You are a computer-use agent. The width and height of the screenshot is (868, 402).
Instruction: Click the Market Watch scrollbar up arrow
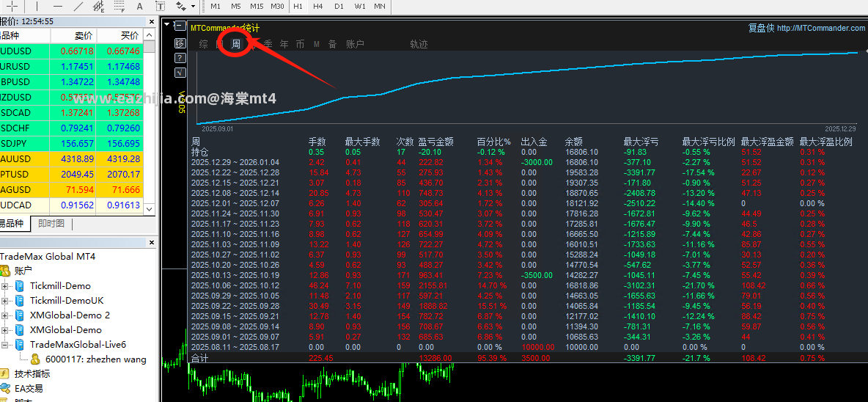pyautogui.click(x=149, y=34)
